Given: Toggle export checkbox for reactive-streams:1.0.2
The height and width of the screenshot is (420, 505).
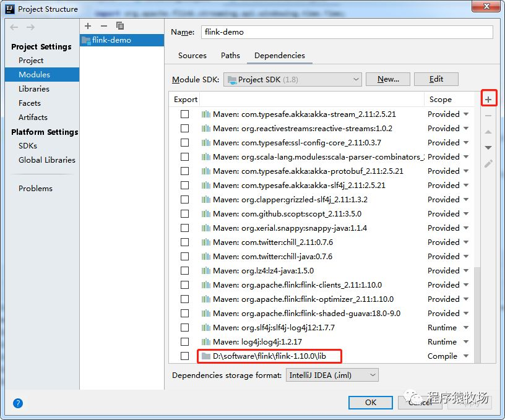Looking at the screenshot, I should [184, 129].
